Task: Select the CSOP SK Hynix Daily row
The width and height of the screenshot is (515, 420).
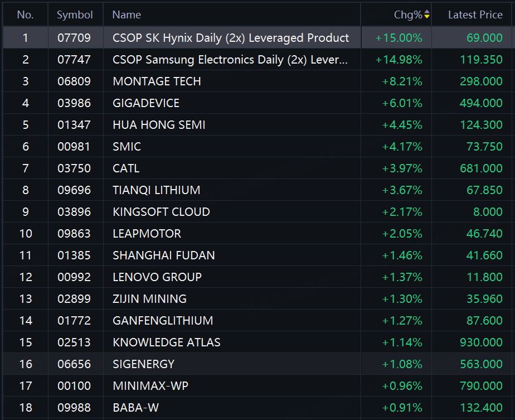Action: [257, 37]
